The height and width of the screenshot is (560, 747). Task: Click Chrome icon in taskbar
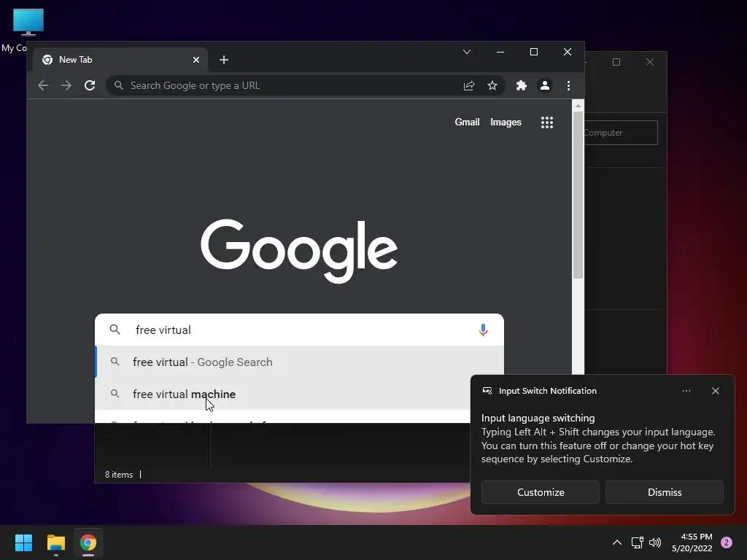coord(88,542)
